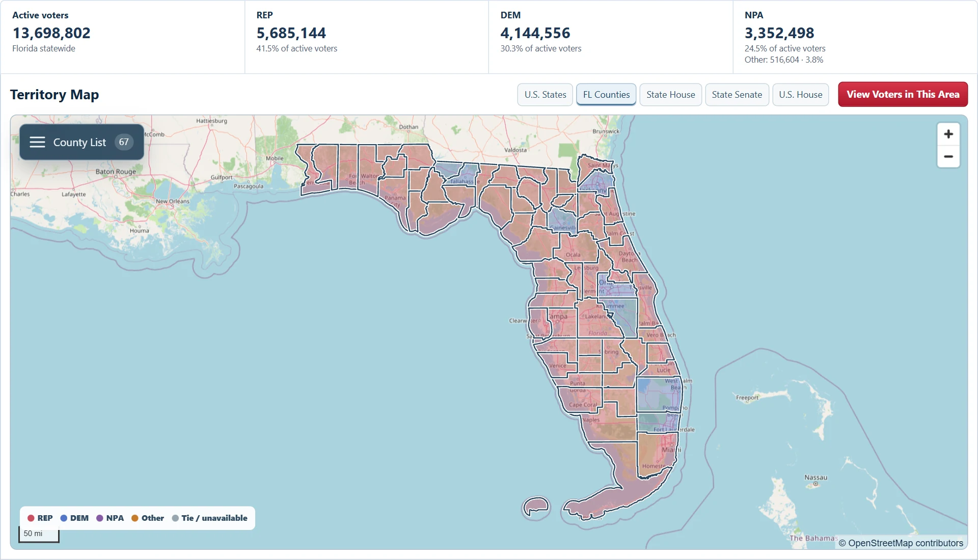This screenshot has height=560, width=978.
Task: Click the Other: 516,604 · 3.8% text
Action: tap(783, 60)
